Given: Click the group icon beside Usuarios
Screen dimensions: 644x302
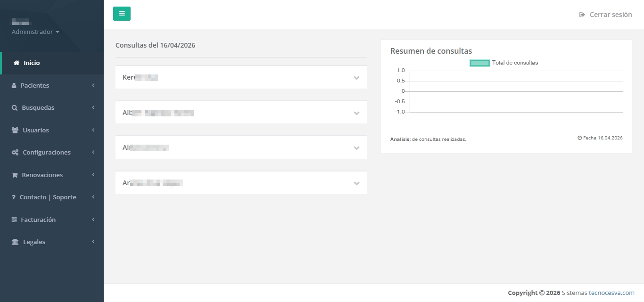Looking at the screenshot, I should (15, 131).
